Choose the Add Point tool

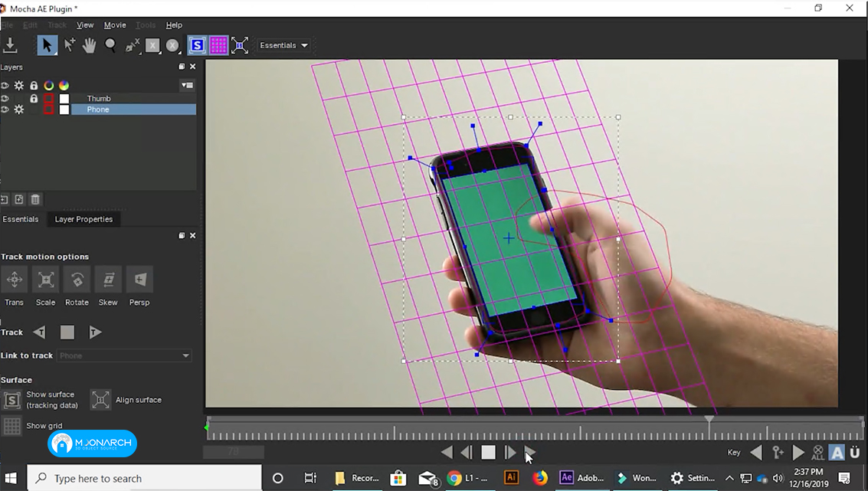click(x=69, y=45)
